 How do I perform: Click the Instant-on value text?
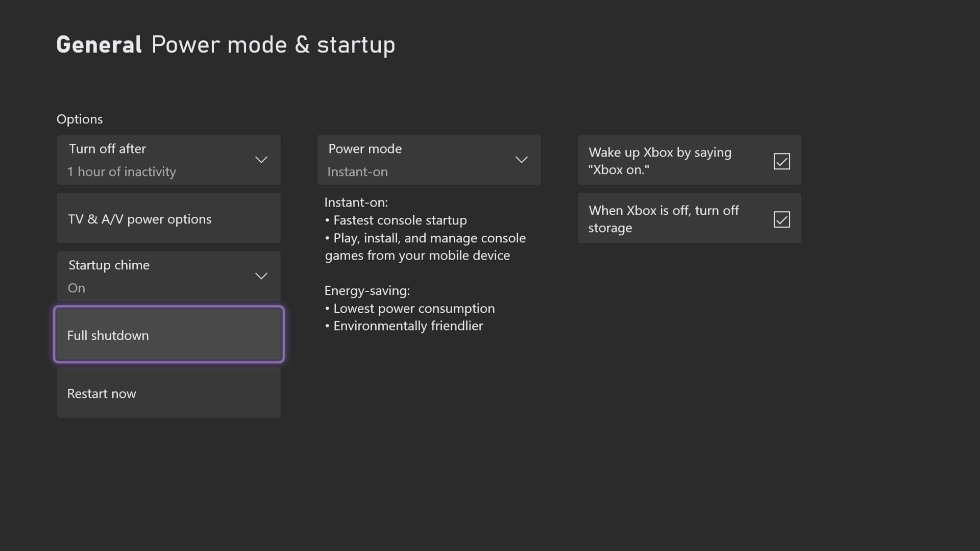pyautogui.click(x=357, y=171)
